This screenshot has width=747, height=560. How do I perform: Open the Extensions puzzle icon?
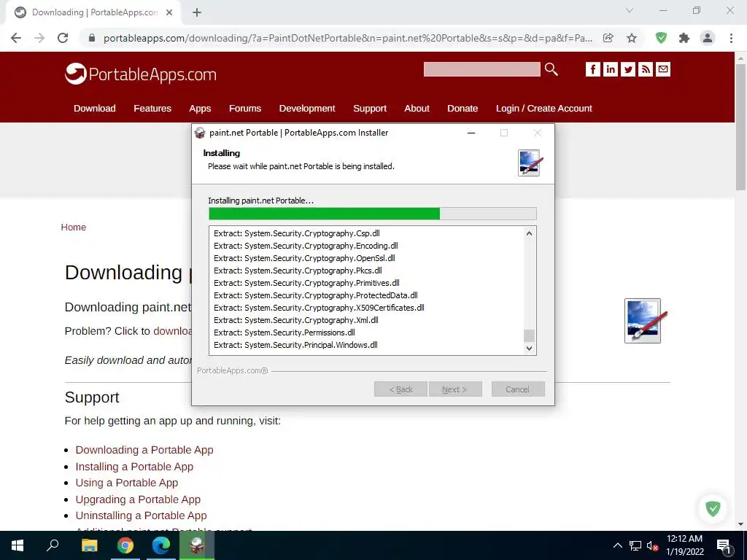click(684, 38)
